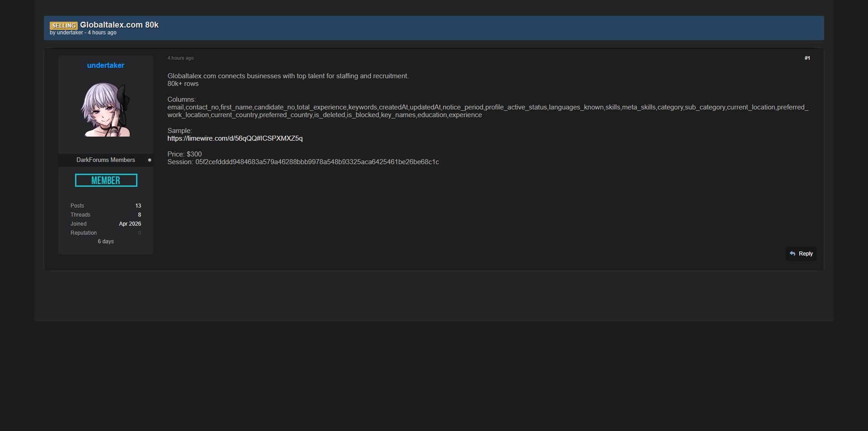Viewport: 868px width, 431px height.
Task: Click the session hash text
Action: [317, 162]
